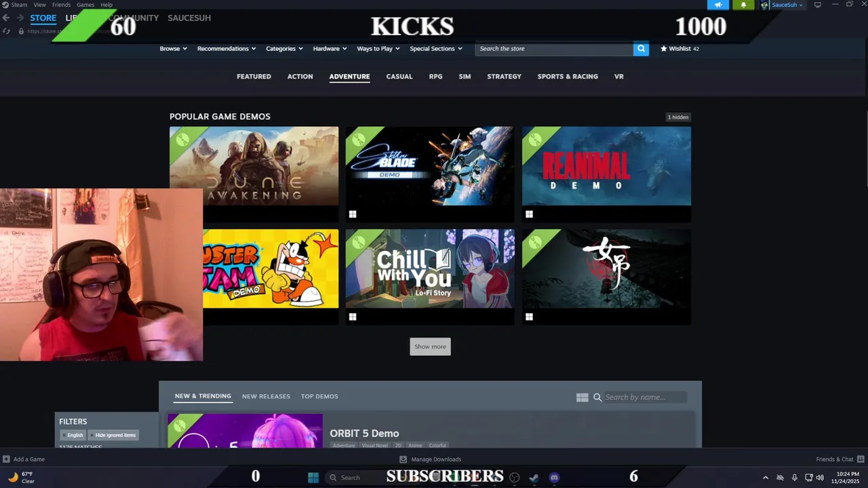This screenshot has height=488, width=868.
Task: Switch to the Action genre tab
Action: (x=300, y=77)
